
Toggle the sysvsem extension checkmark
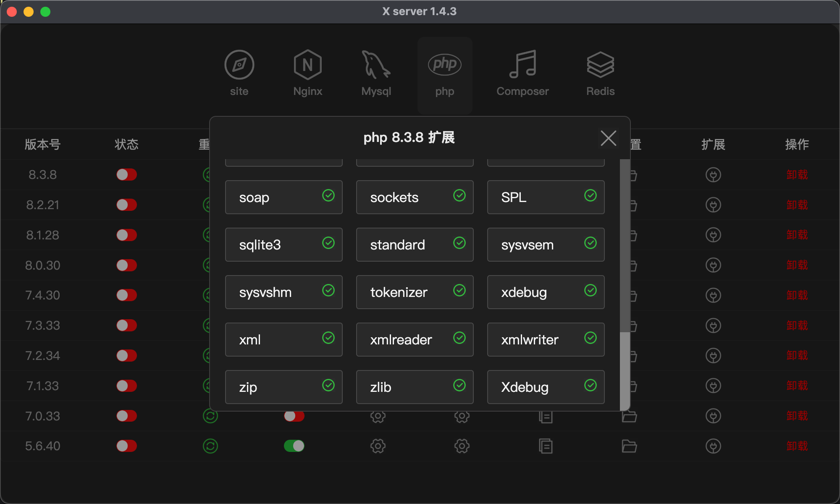tap(591, 243)
